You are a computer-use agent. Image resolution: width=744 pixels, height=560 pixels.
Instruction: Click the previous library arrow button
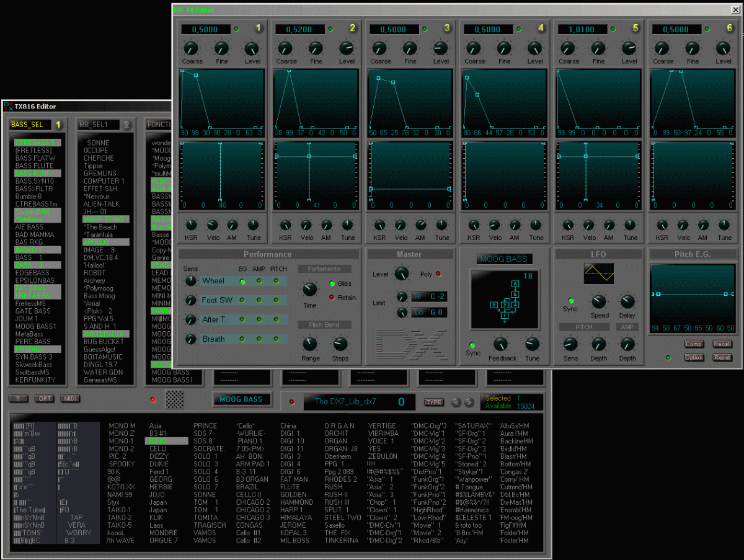tap(456, 402)
